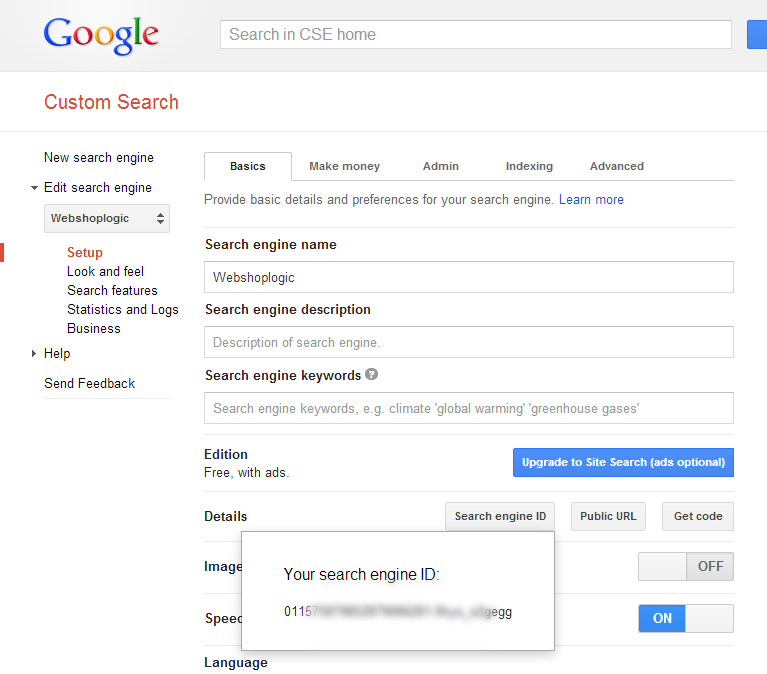The image size is (767, 674).
Task: Open keywords help question mark icon
Action: coord(371,374)
